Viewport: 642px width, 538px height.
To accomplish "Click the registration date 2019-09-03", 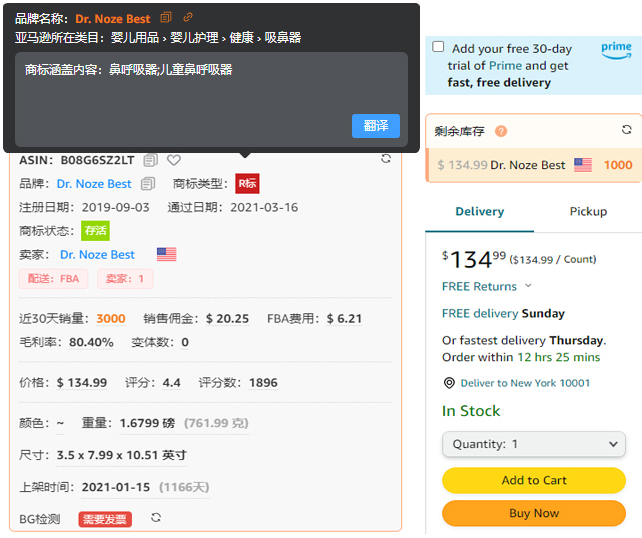I will (115, 208).
